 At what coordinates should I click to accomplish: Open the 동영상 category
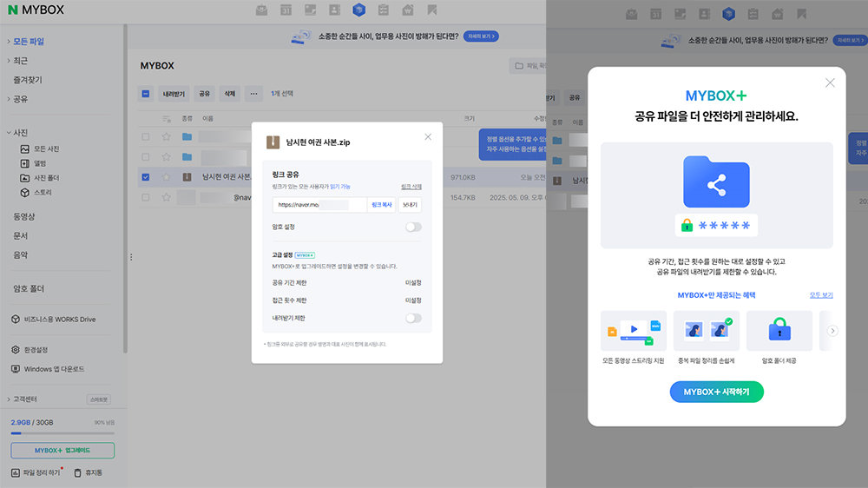24,216
